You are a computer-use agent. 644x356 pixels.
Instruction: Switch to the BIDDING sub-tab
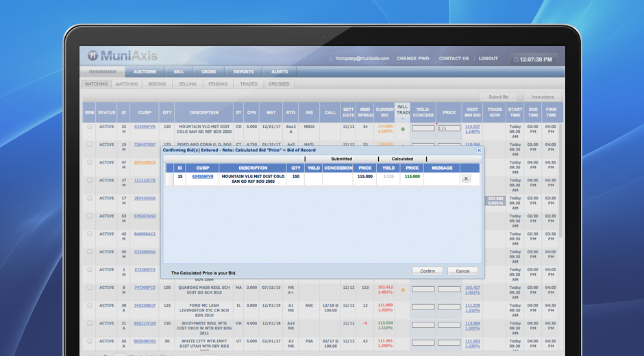157,84
